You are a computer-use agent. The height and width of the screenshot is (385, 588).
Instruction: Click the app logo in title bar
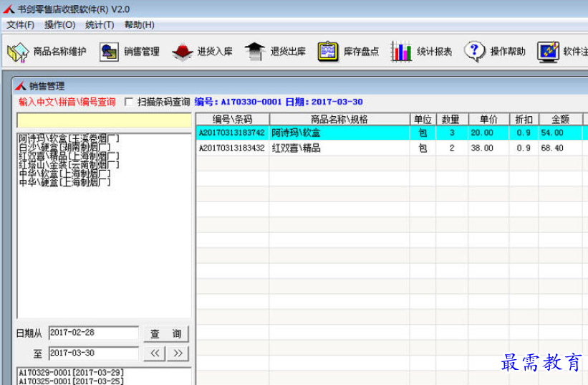[x=9, y=9]
